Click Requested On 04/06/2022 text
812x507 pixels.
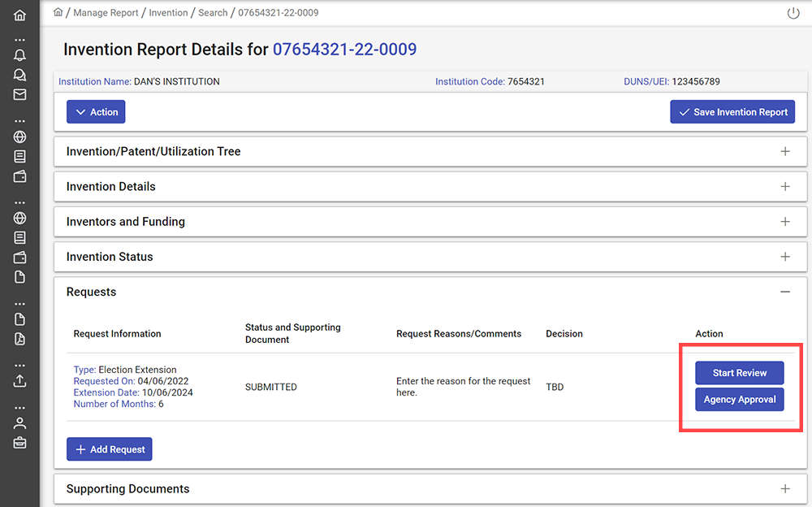point(131,381)
